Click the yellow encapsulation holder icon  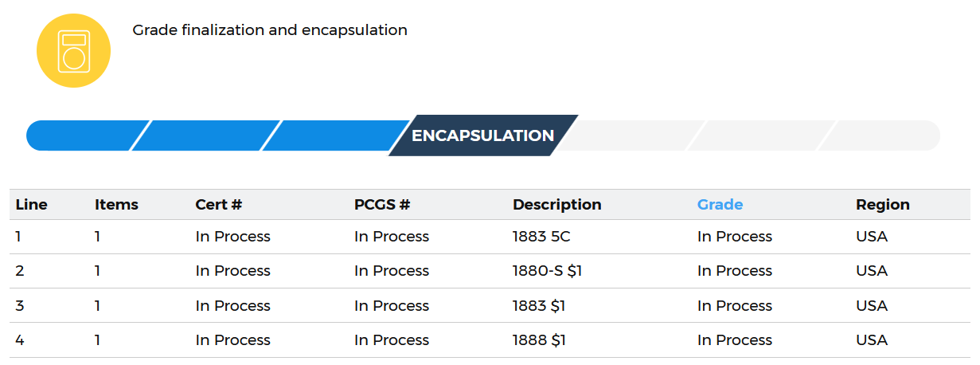pyautogui.click(x=73, y=51)
